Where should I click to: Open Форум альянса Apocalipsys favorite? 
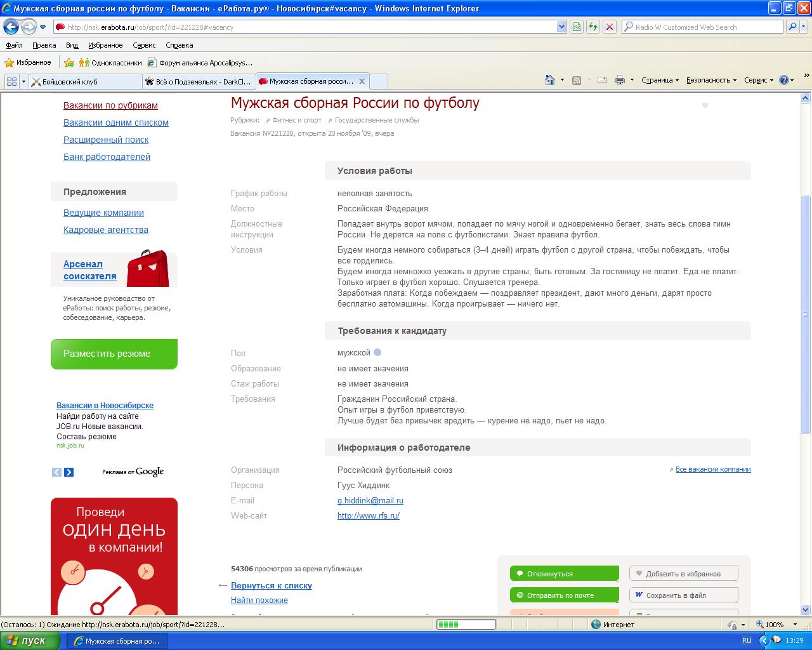[x=200, y=62]
